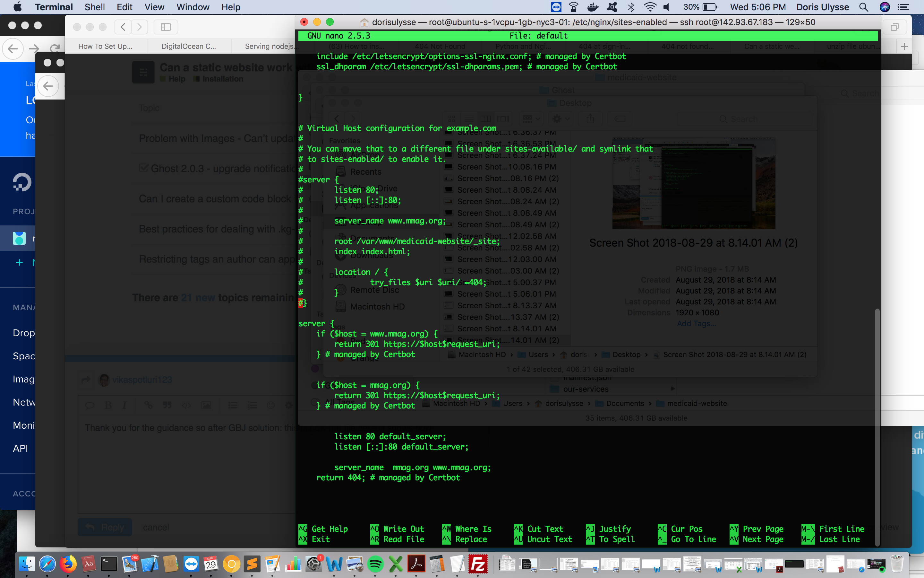This screenshot has width=924, height=578.
Task: Click the Spotlight search magnifier
Action: click(864, 7)
